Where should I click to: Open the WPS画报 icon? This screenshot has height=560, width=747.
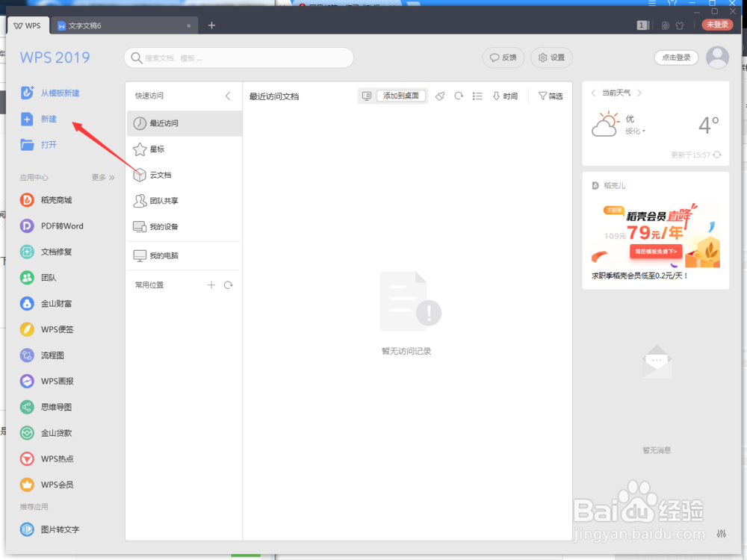click(x=27, y=381)
